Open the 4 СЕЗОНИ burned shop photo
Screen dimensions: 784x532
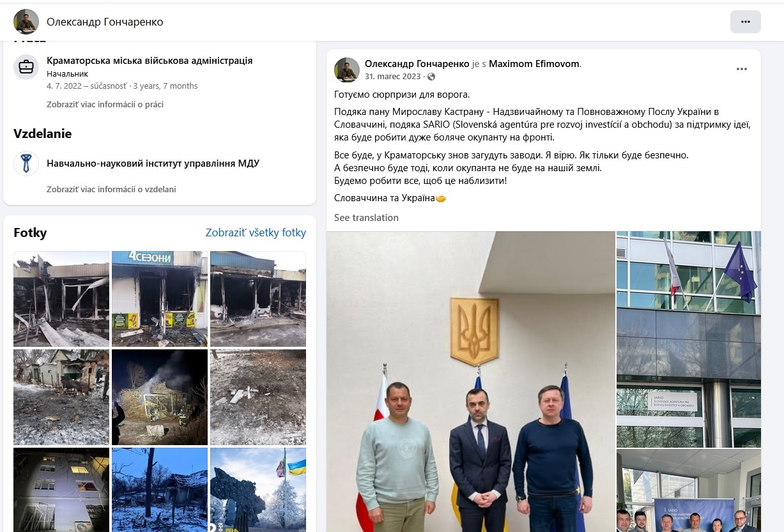point(160,299)
